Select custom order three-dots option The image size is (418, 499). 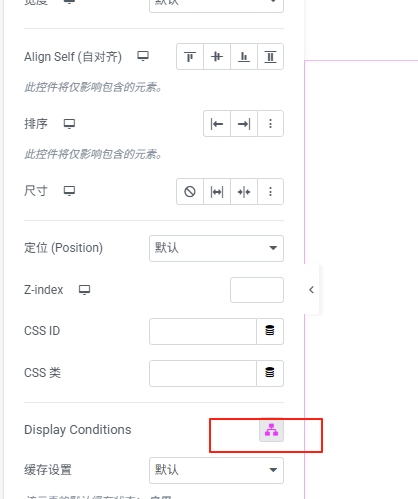tap(270, 124)
